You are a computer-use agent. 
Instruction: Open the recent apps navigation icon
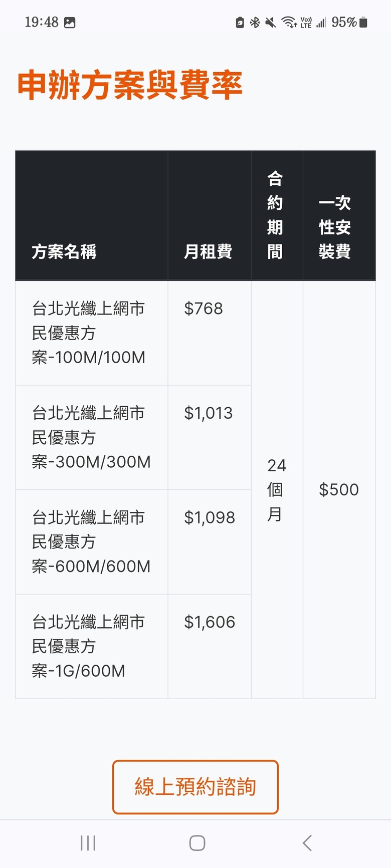coord(88,843)
